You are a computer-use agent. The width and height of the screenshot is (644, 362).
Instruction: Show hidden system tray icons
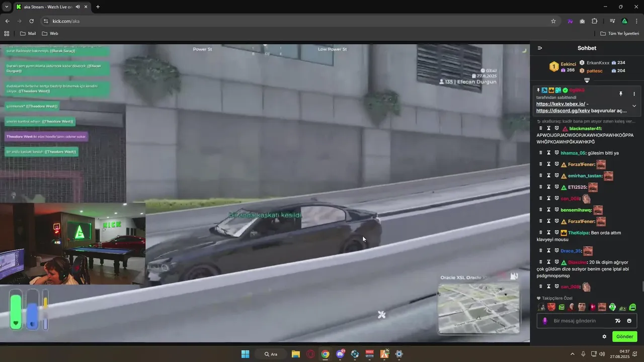coord(572,354)
